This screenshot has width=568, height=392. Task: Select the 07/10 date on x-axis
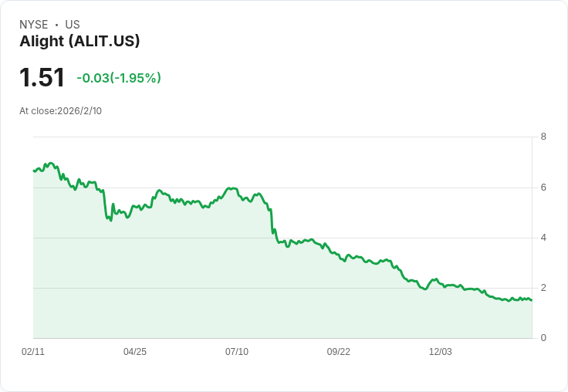(x=237, y=352)
